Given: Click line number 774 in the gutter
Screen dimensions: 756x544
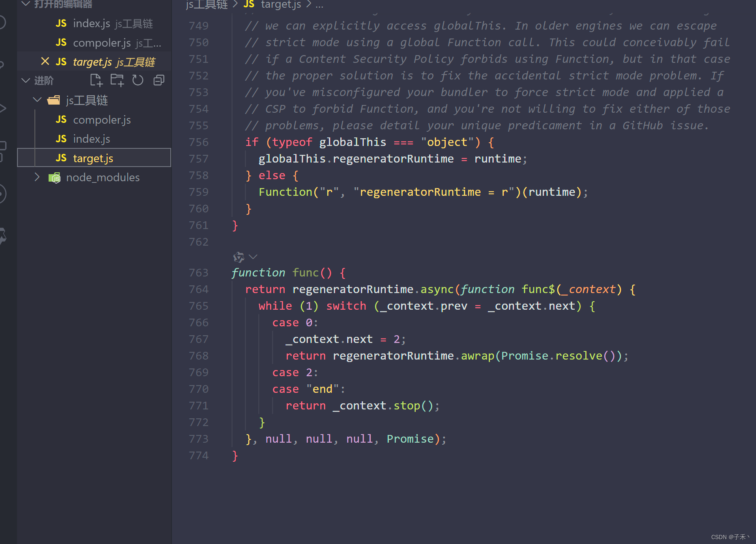Looking at the screenshot, I should tap(199, 456).
